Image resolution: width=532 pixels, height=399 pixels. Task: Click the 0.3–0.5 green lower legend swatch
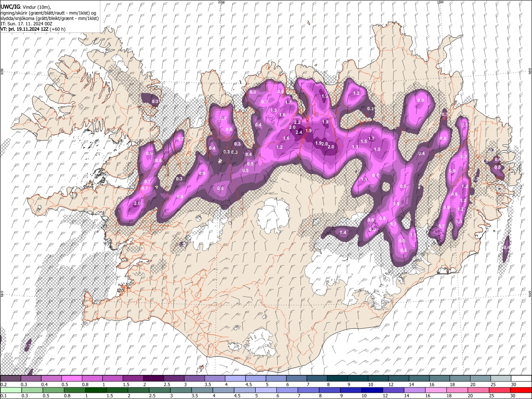(32, 390)
